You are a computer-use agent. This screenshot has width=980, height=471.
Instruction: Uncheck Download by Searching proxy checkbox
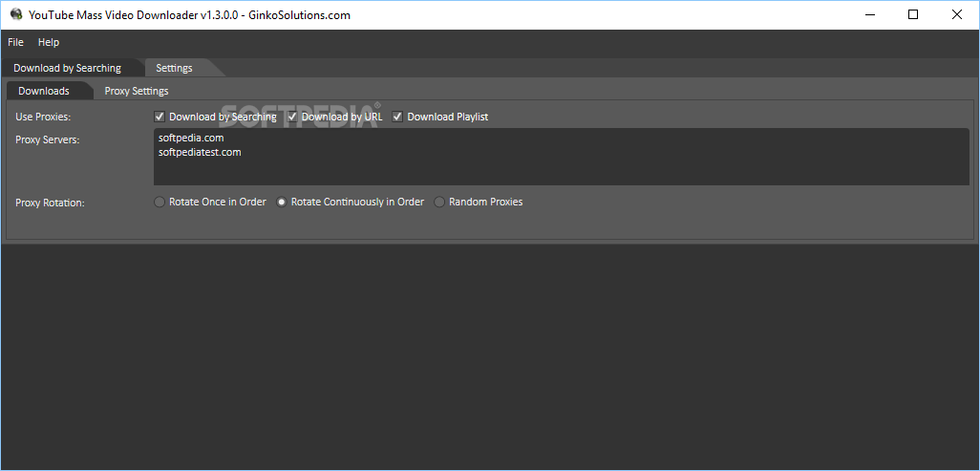(160, 117)
